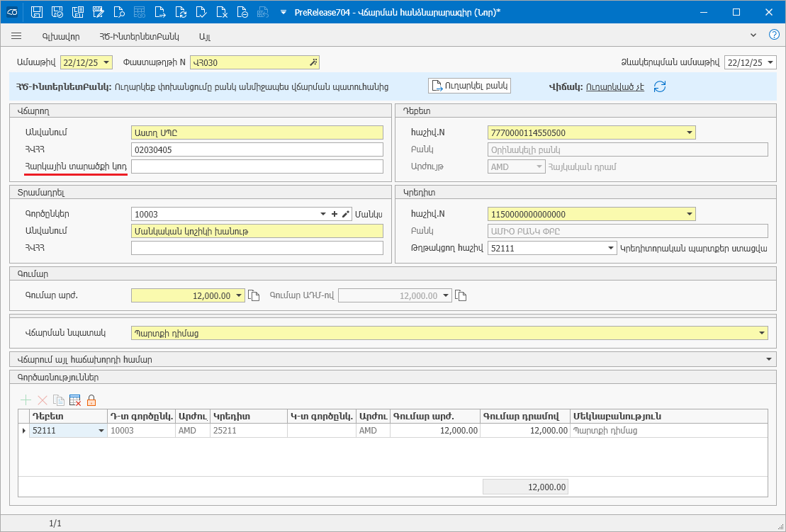Open the Ամսաթիվ date dropdown
This screenshot has width=786, height=532.
[x=106, y=62]
